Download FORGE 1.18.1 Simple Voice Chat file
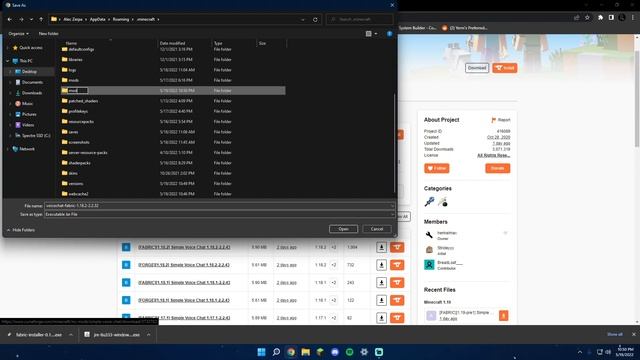Viewport: 640px width, 360px height. pos(381,300)
